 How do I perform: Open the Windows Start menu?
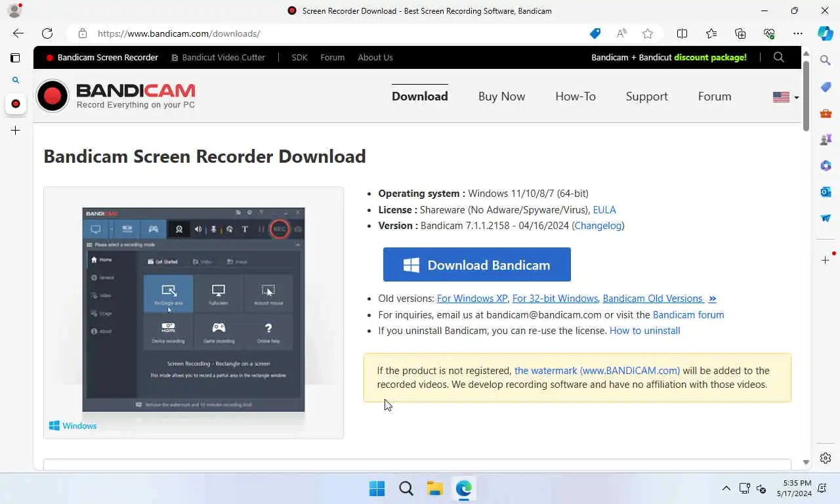click(377, 488)
